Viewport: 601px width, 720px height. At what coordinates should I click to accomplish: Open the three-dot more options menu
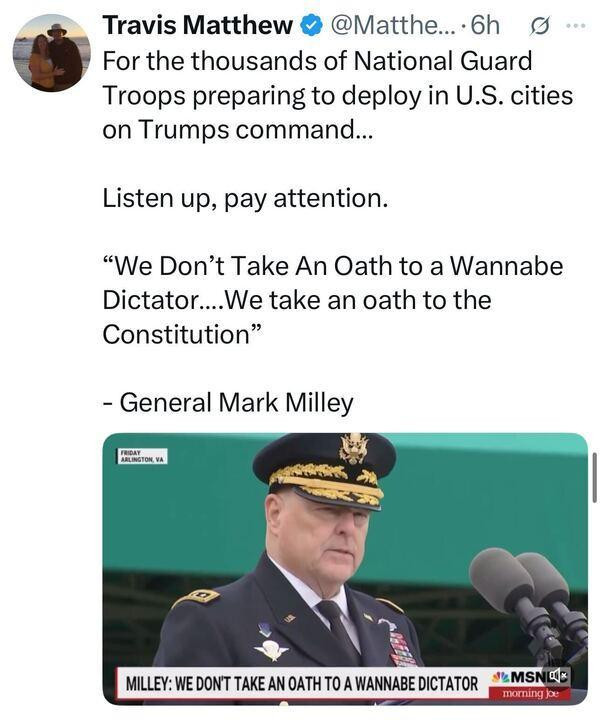576,26
